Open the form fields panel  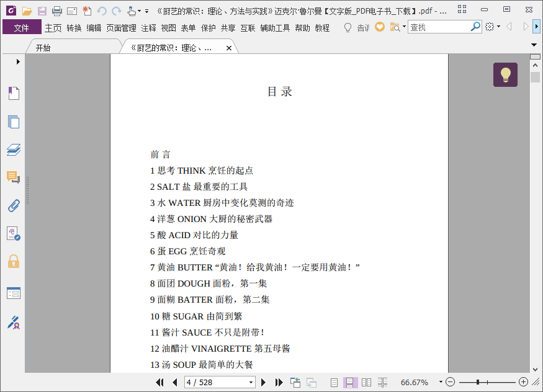pos(14,293)
